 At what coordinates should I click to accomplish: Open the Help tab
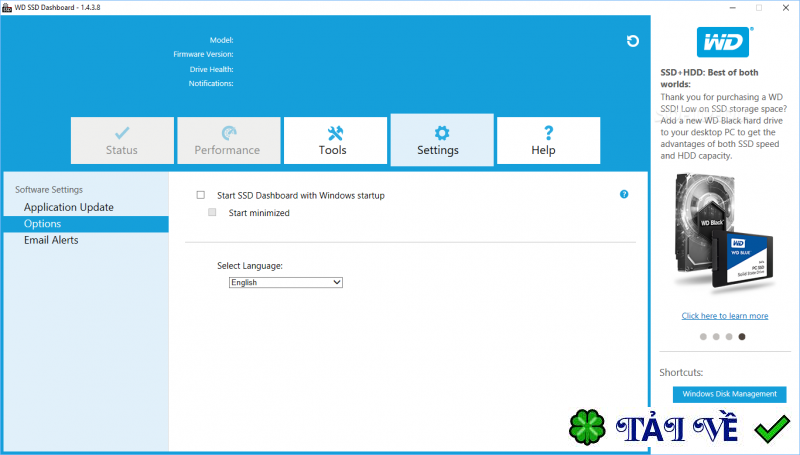548,140
